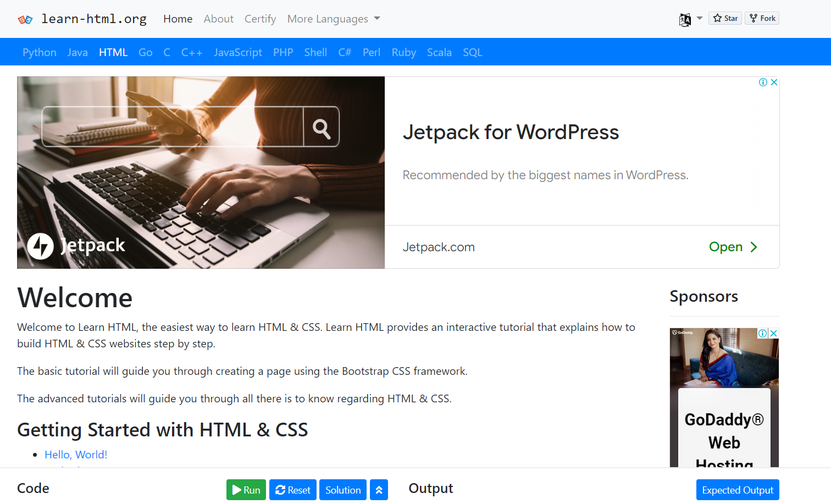Open the SQL tutorial
Image resolution: width=831 pixels, height=504 pixels.
point(473,52)
